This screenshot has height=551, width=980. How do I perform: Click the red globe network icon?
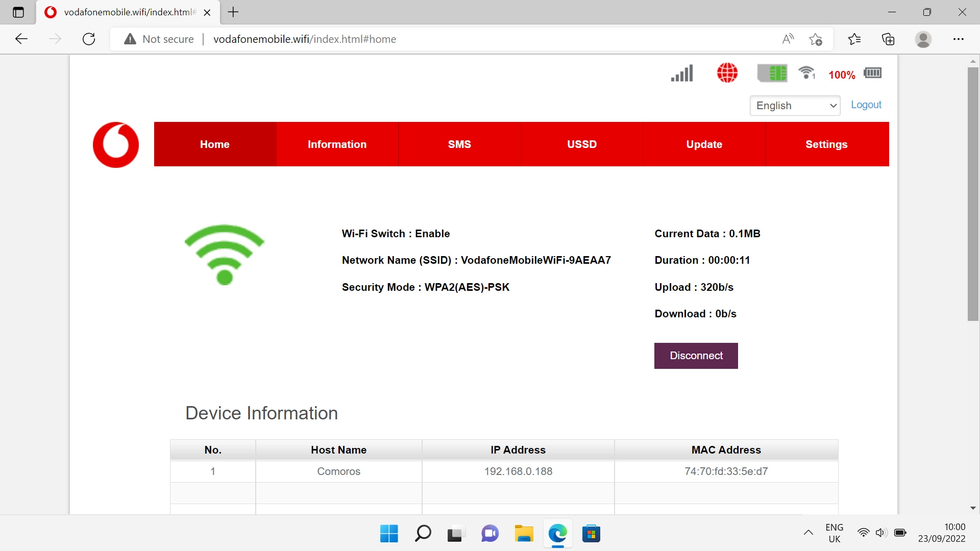[727, 73]
